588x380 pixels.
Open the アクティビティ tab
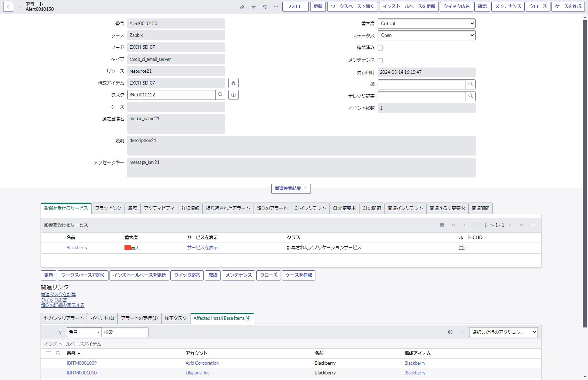[x=159, y=208]
